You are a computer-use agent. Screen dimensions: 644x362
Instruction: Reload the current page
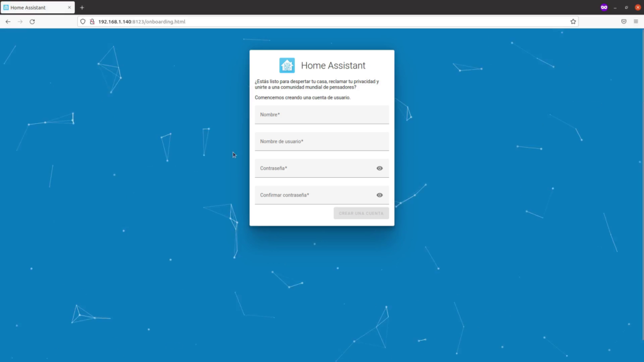pyautogui.click(x=32, y=21)
